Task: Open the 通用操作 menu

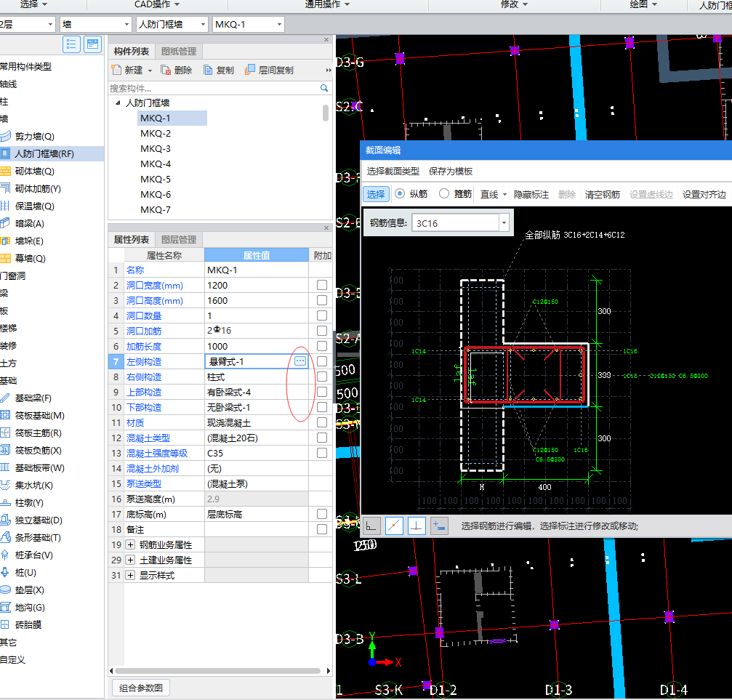Action: click(x=327, y=4)
